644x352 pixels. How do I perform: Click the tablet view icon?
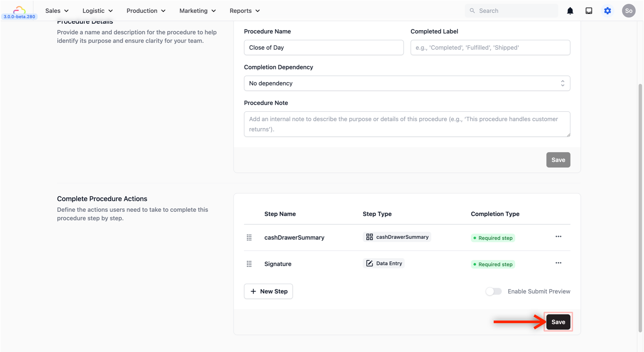[x=589, y=11]
